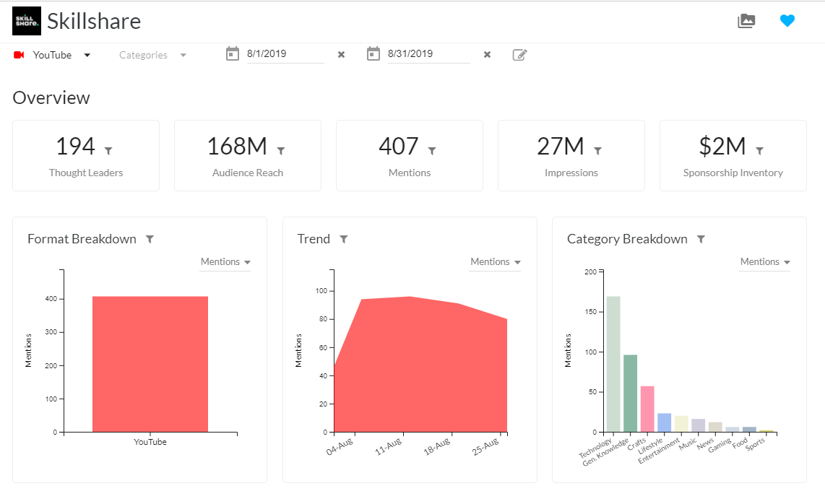
Task: Click the Gen. Knowledge green bar
Action: pyautogui.click(x=631, y=394)
